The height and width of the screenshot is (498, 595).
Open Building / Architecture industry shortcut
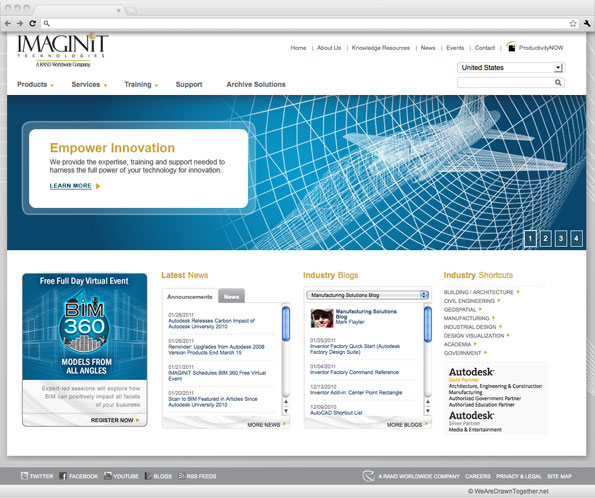click(x=479, y=292)
